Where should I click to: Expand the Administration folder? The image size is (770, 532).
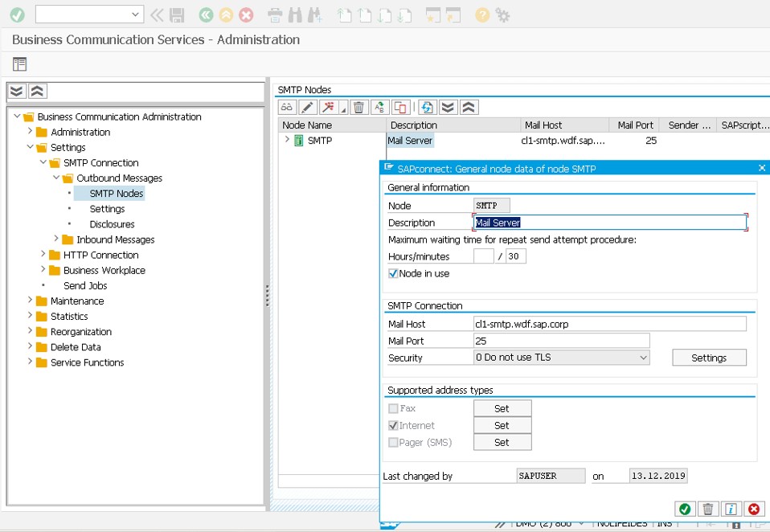click(x=30, y=131)
